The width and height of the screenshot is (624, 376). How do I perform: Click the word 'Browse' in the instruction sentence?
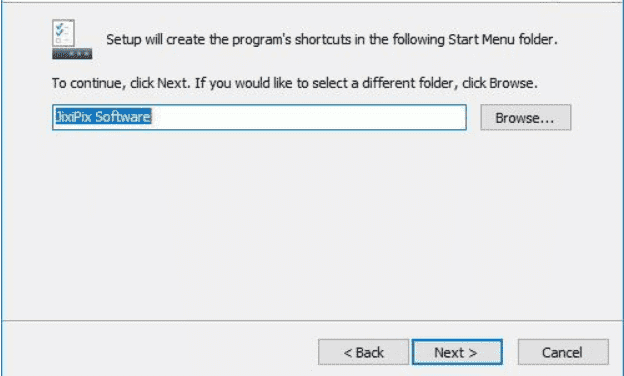511,84
